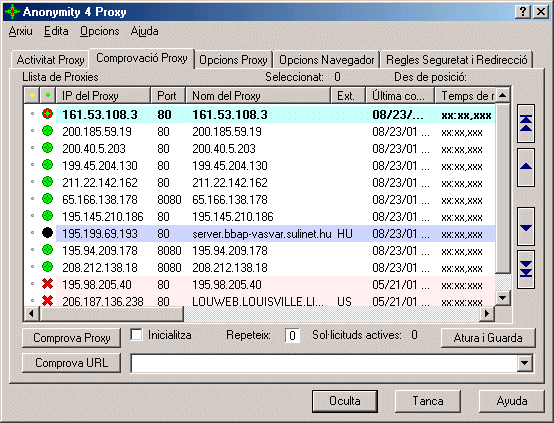Click the horizontal scrollbar thumb
The image size is (554, 423).
[x=111, y=313]
